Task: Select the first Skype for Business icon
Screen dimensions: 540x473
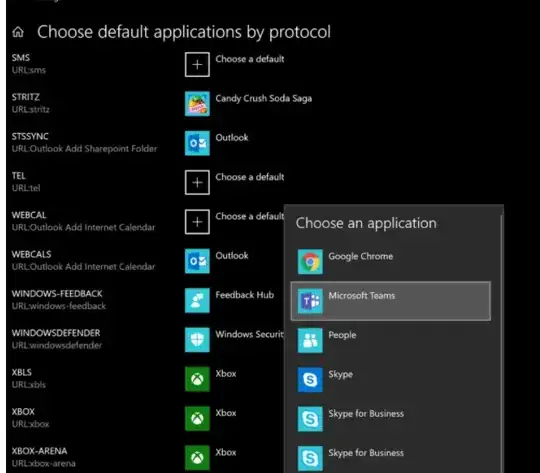Action: 310,419
